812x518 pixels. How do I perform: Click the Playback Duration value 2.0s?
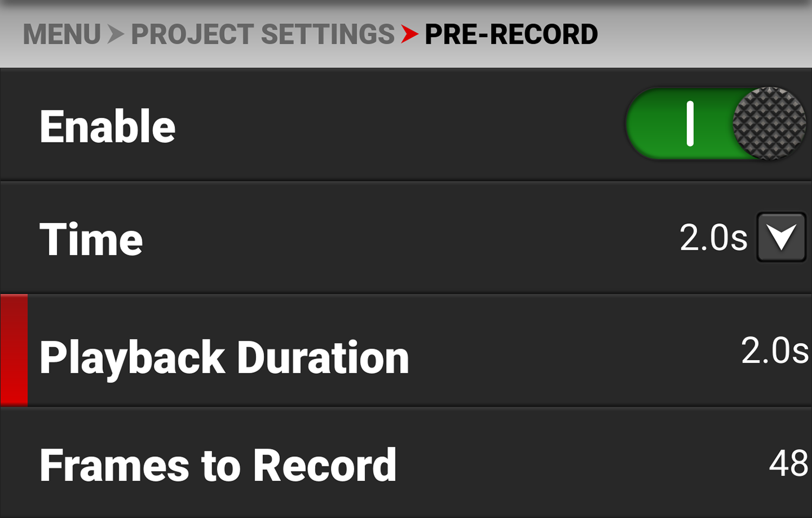(774, 351)
